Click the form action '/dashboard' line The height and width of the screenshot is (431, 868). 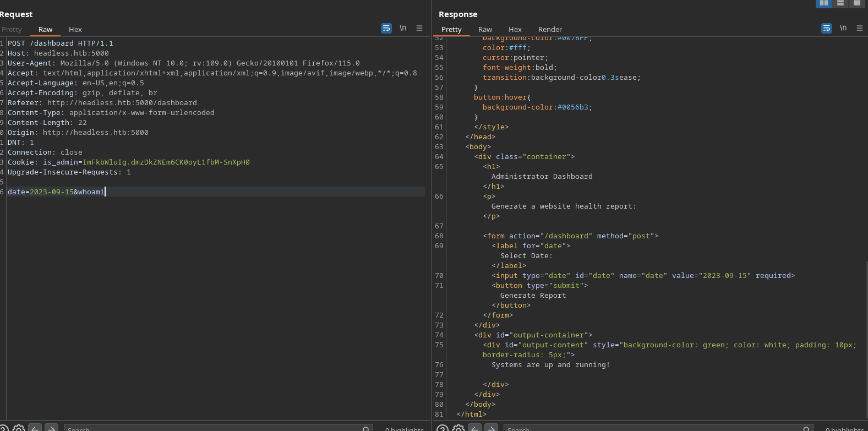click(571, 236)
